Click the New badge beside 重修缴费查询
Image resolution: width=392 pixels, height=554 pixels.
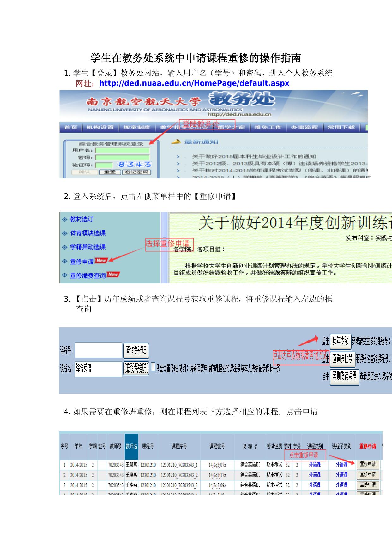pyautogui.click(x=113, y=274)
